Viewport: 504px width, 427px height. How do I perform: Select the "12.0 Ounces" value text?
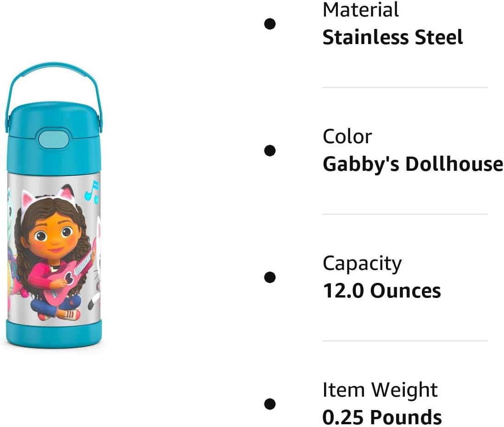(381, 291)
